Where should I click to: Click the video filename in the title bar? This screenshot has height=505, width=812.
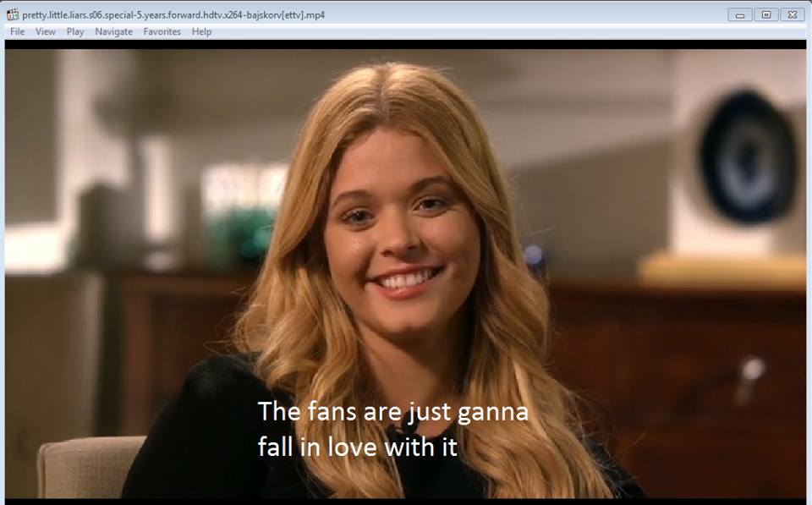pyautogui.click(x=169, y=14)
